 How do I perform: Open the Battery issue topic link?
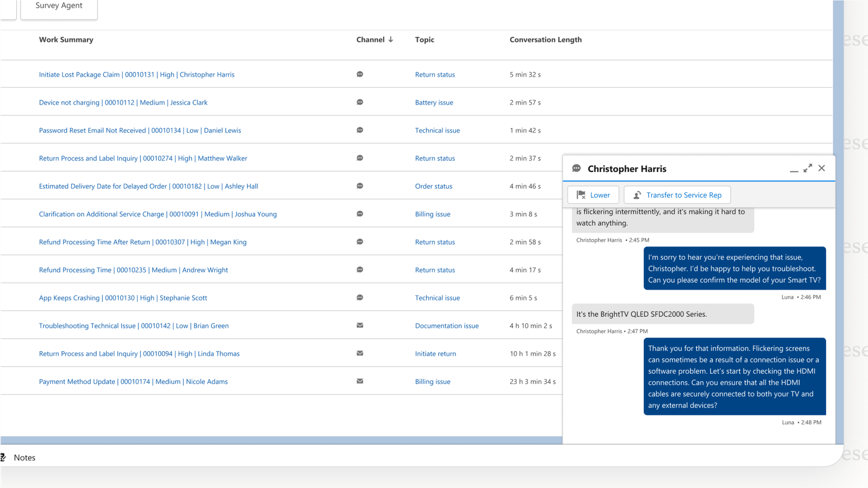coord(434,102)
